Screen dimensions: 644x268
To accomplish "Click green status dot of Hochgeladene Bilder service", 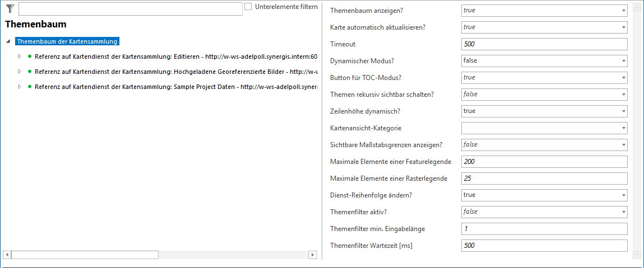I will click(29, 72).
